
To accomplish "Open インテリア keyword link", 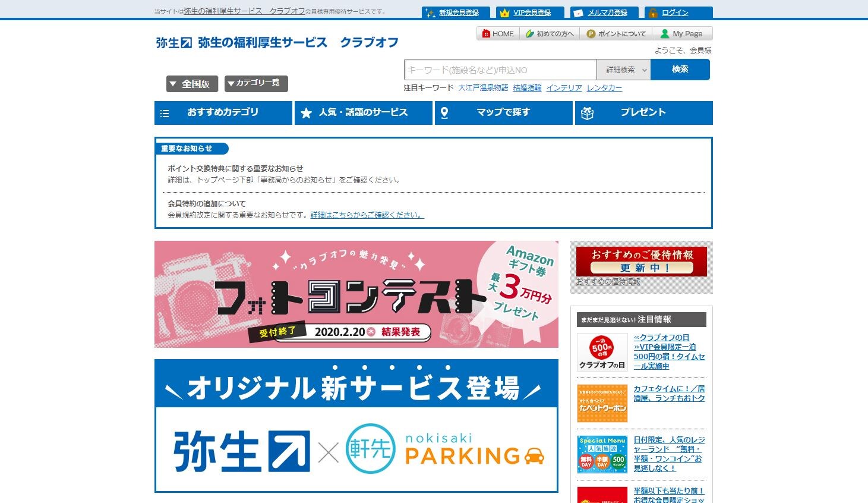I will click(564, 87).
